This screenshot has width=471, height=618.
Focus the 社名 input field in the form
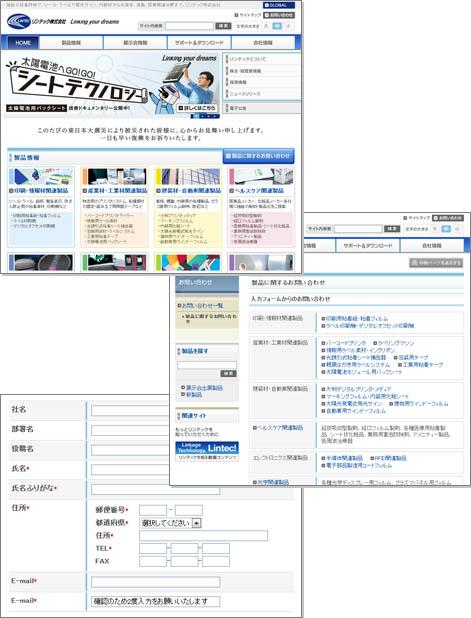[130, 411]
